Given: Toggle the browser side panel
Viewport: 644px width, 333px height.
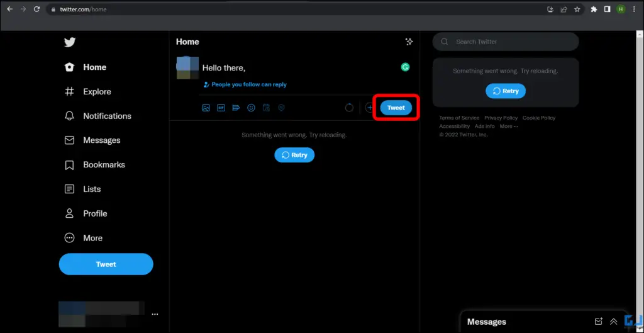Looking at the screenshot, I should pyautogui.click(x=607, y=9).
